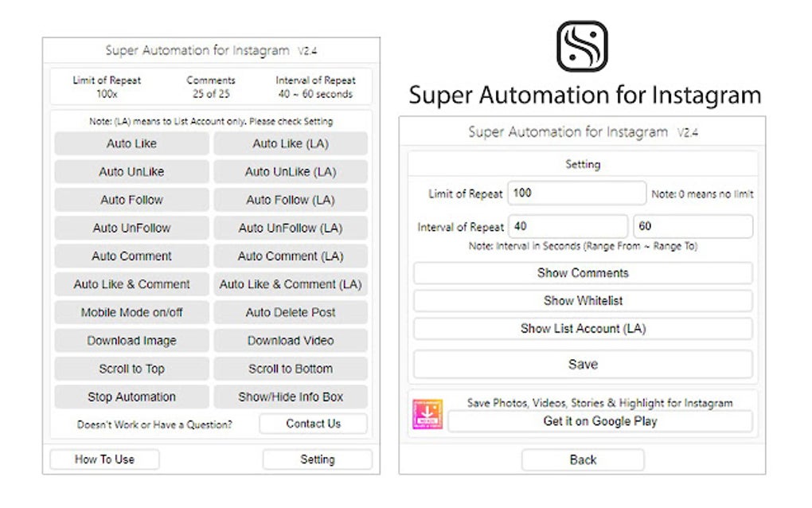Click Scroll to Bottom
Screen dimensions: 812x508
(x=290, y=369)
